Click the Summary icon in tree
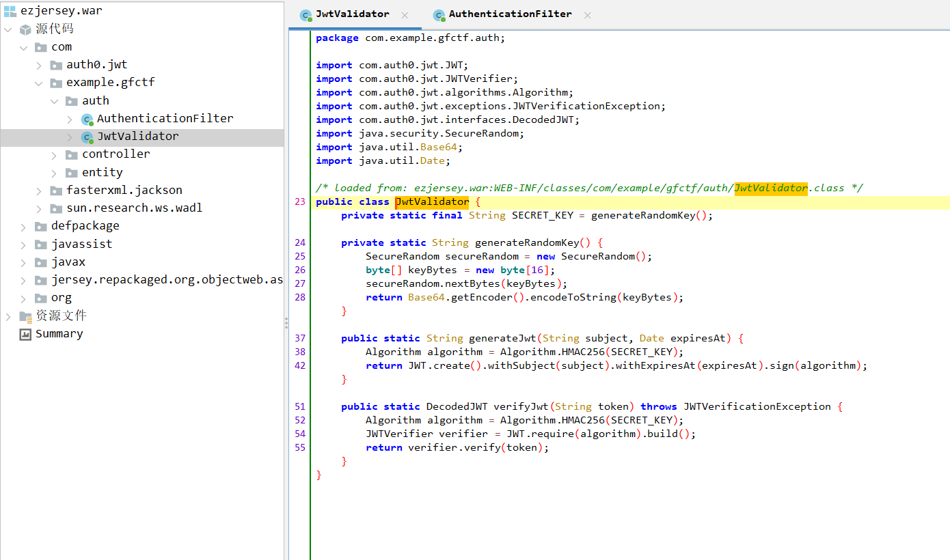This screenshot has width=950, height=560. pos(25,334)
